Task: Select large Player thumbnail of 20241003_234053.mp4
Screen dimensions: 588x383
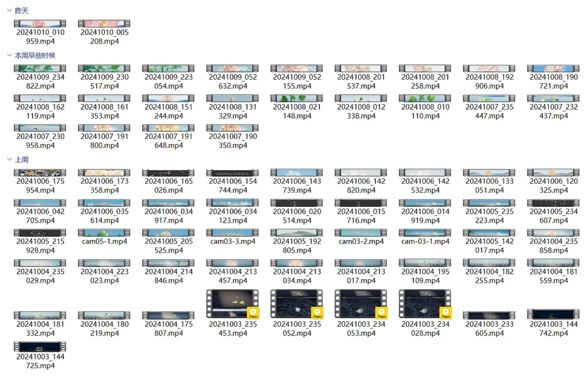Action: point(361,304)
